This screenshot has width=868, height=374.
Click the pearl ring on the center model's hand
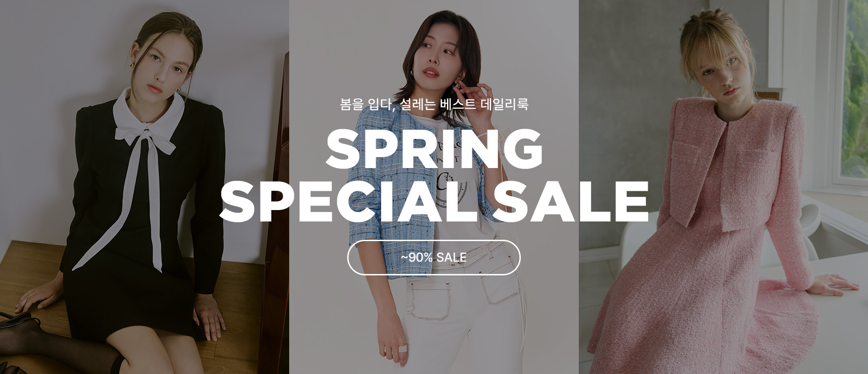point(402,349)
